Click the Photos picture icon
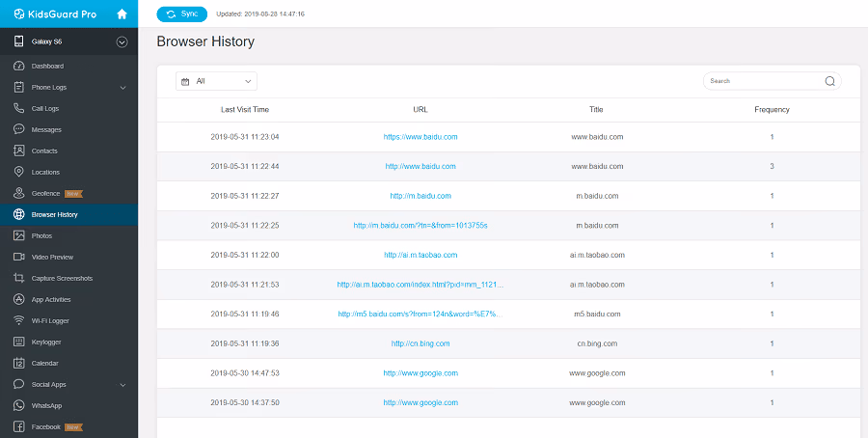 (19, 235)
